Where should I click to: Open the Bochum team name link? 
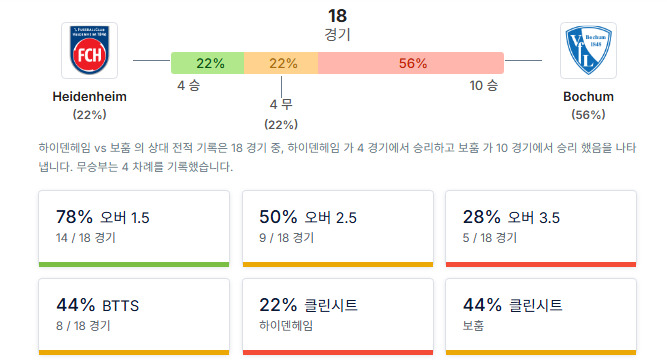tap(588, 97)
